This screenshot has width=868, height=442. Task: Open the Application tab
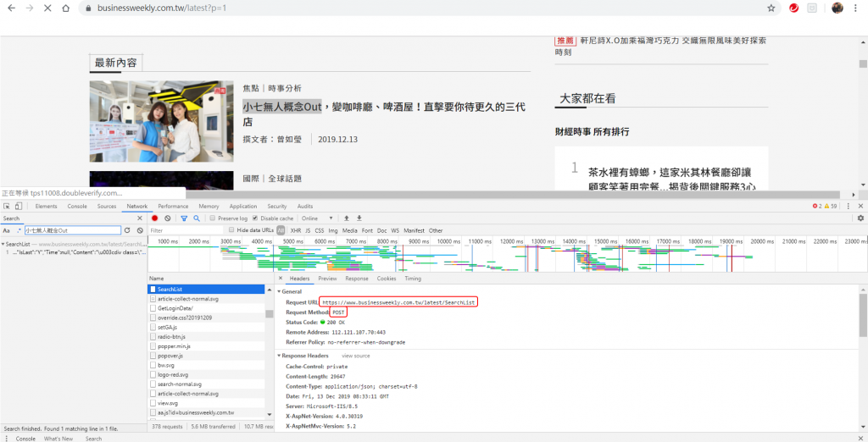click(243, 207)
